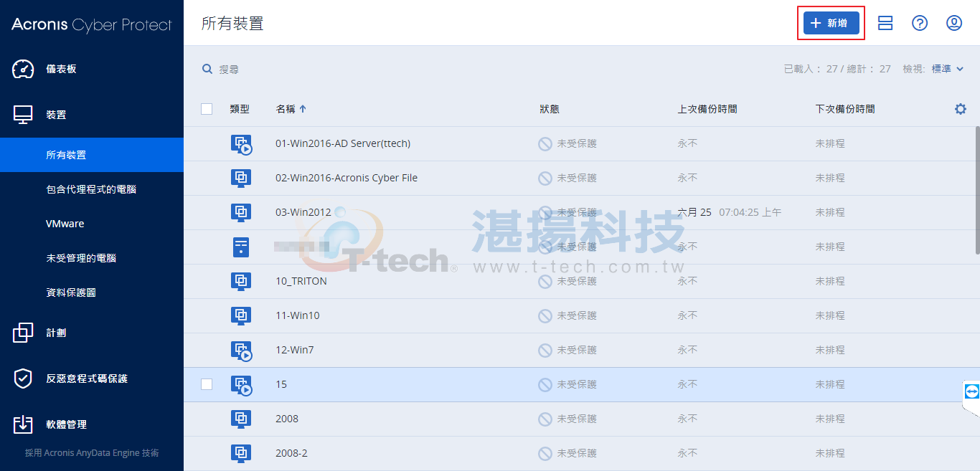Screen dimensions: 980x471
Task: Open 包含代理程式的電腦 in the sidebar
Action: [91, 189]
